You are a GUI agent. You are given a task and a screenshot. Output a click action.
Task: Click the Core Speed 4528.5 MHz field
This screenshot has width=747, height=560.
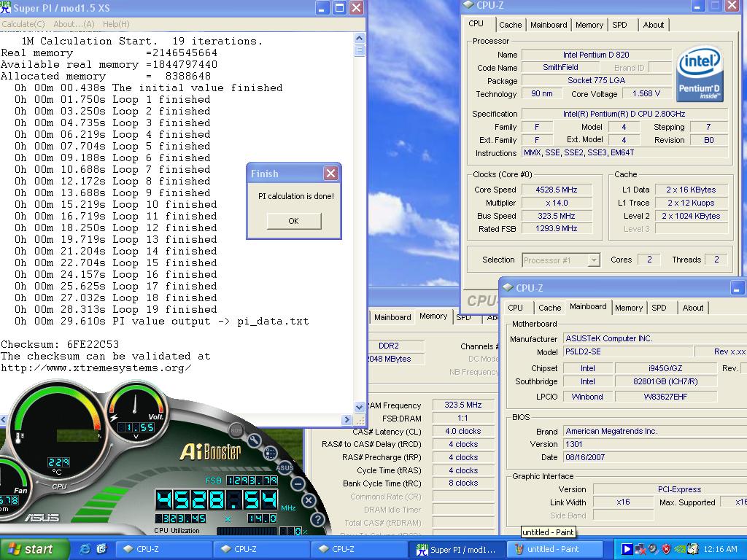tap(557, 190)
